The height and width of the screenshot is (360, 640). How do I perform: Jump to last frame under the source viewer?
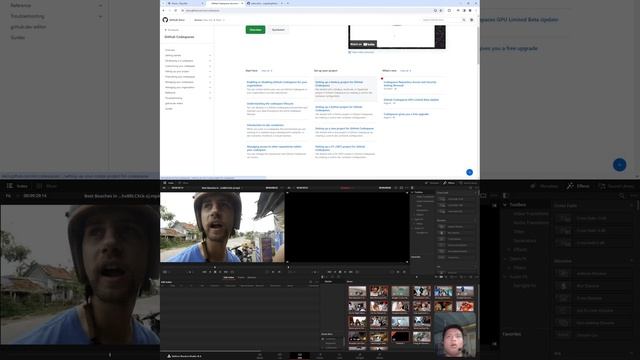tap(226, 272)
